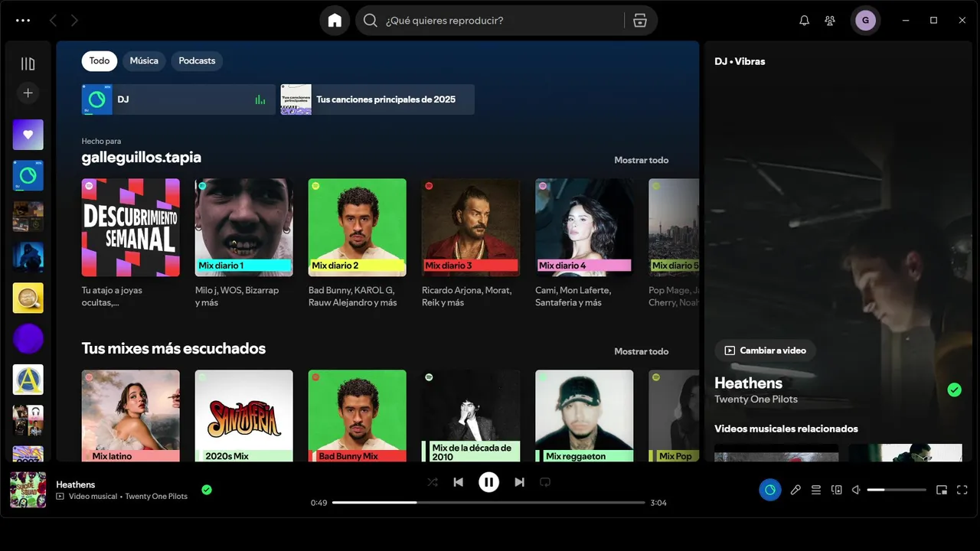Toggle saved checkmark beside Heathens in player bar
The width and height of the screenshot is (980, 551).
point(207,490)
